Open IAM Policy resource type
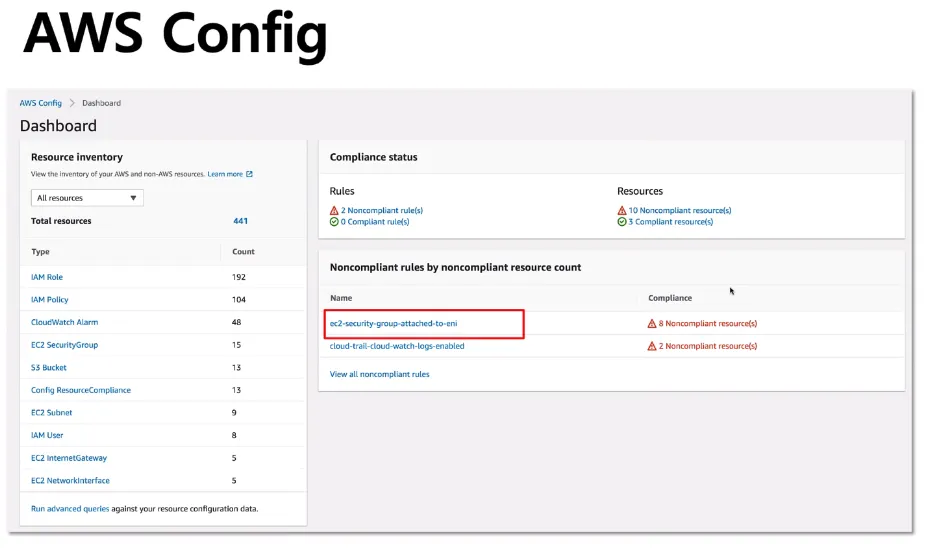The height and width of the screenshot is (551, 934). [x=49, y=300]
